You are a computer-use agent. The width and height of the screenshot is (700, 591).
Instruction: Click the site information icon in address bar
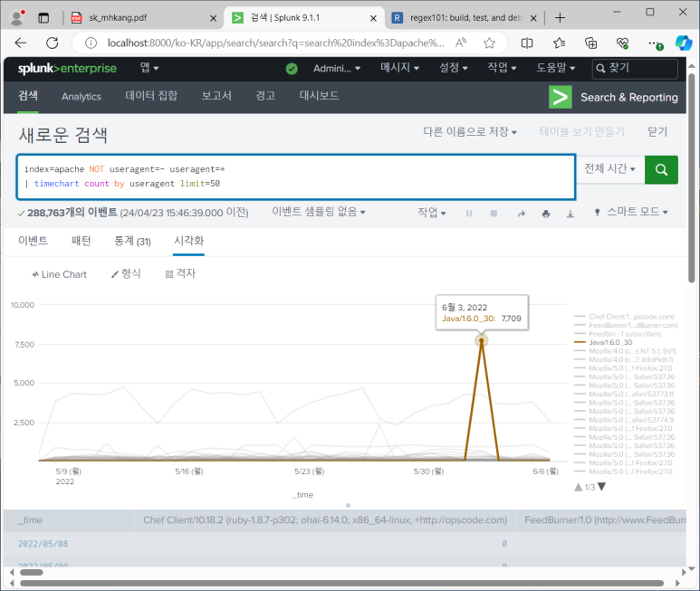click(x=91, y=43)
